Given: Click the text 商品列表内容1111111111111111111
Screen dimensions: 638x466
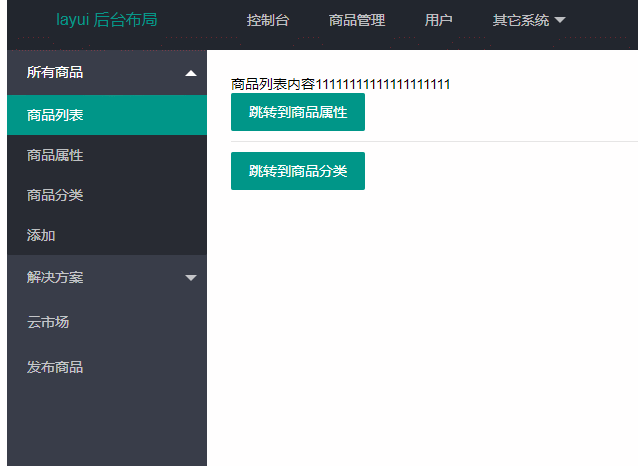Looking at the screenshot, I should coord(341,84).
